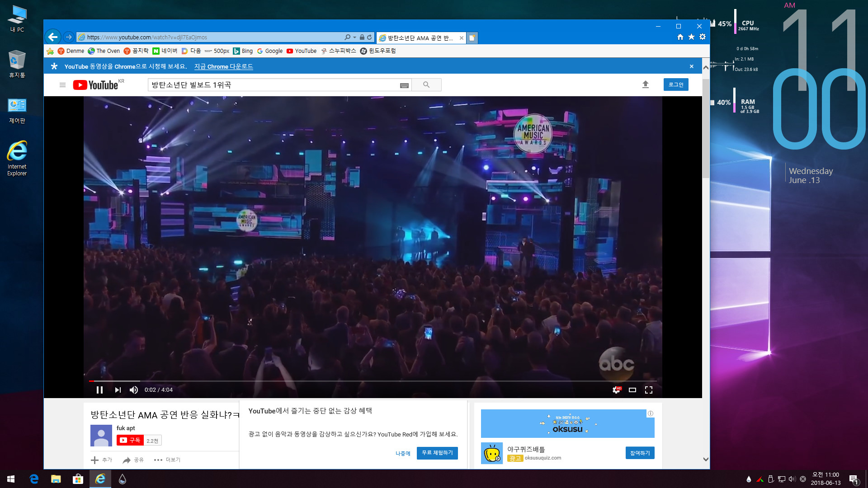This screenshot has height=488, width=868.
Task: Click the 무료 체험하기 button
Action: tap(437, 453)
